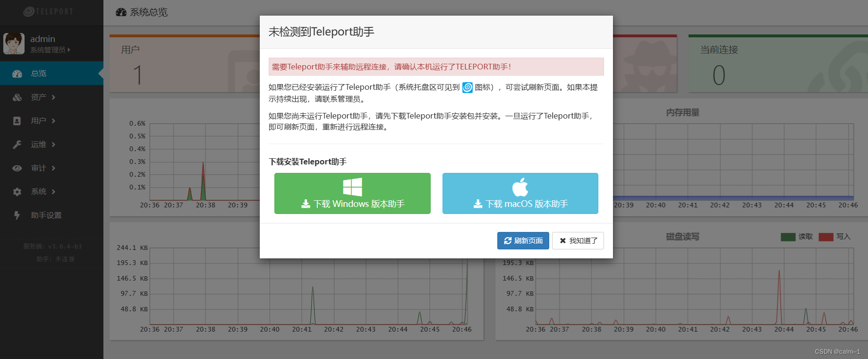The width and height of the screenshot is (868, 359).
Task: Toggle the green 读取 legend swatch
Action: coord(788,237)
